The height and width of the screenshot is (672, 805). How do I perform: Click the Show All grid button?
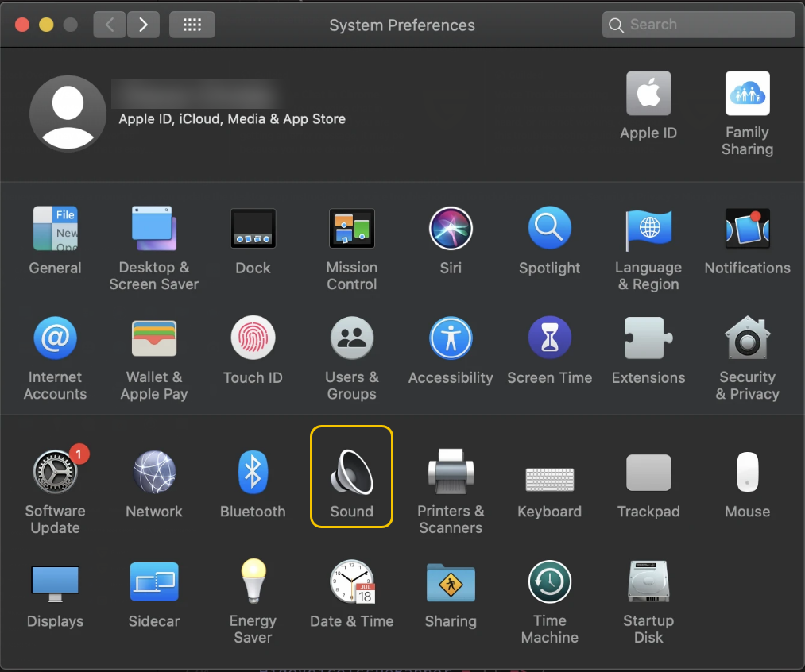pyautogui.click(x=192, y=25)
